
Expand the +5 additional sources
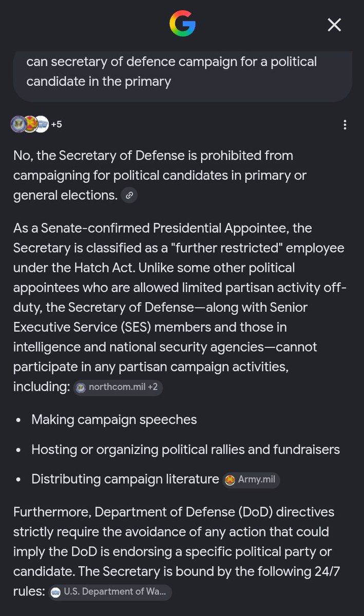[x=56, y=124]
